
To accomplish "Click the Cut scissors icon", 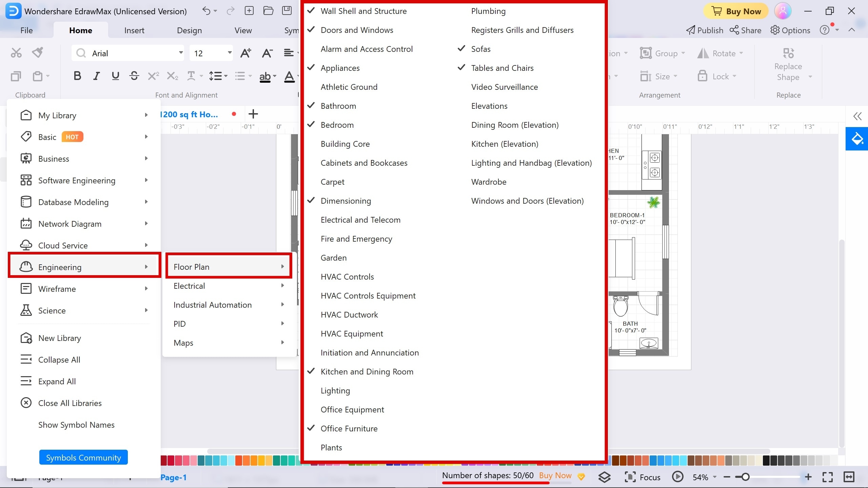I will coord(16,53).
